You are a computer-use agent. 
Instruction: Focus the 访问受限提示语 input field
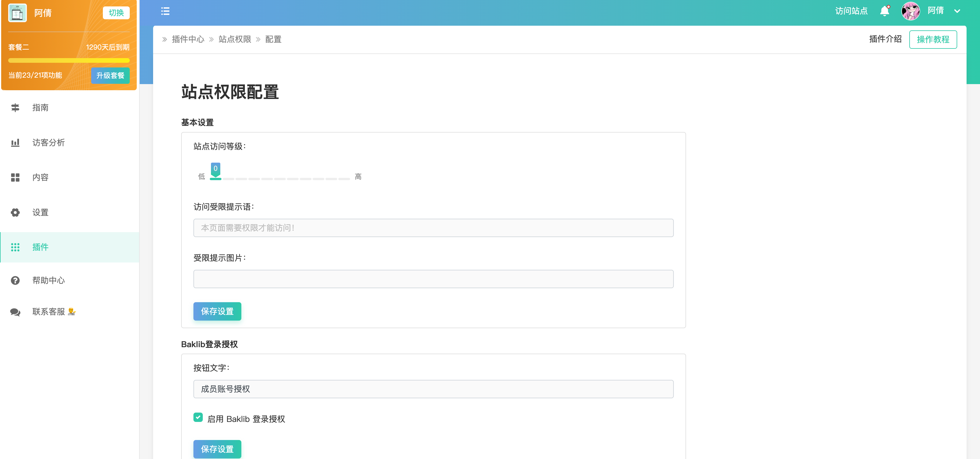433,228
